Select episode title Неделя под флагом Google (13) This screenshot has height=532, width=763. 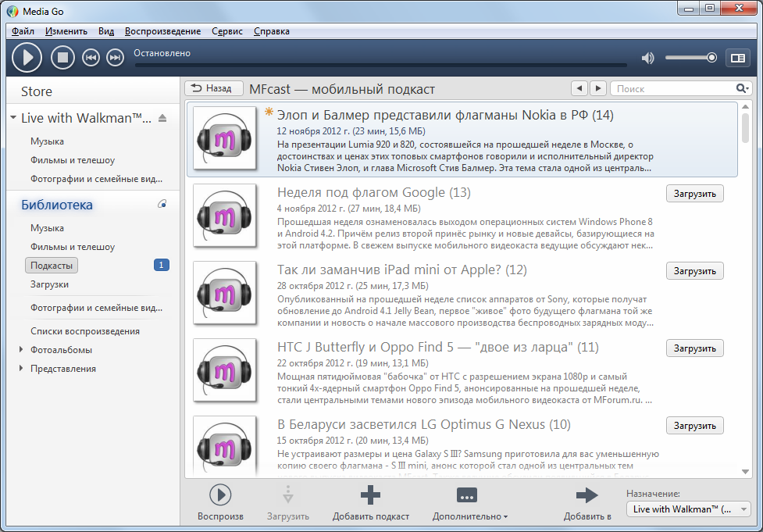374,193
